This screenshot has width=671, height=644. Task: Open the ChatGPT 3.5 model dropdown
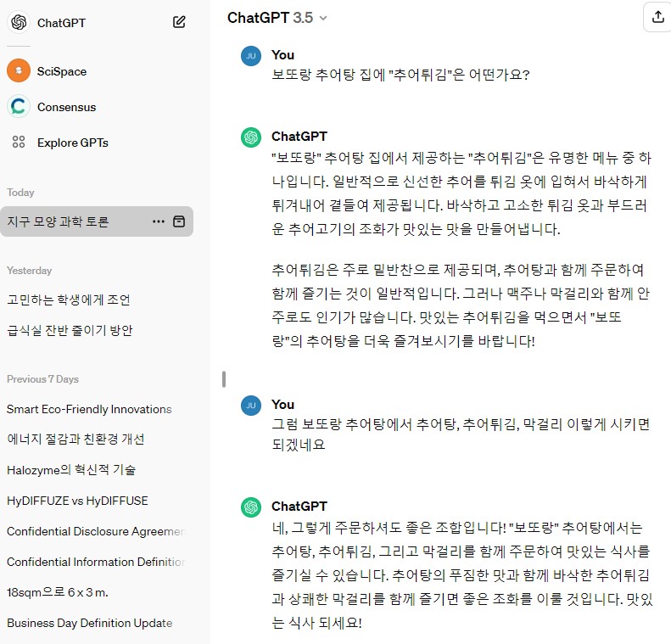click(277, 18)
